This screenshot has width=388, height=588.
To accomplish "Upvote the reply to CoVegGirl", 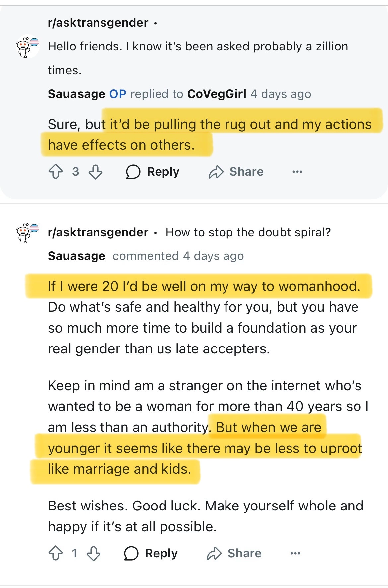I will pyautogui.click(x=56, y=172).
